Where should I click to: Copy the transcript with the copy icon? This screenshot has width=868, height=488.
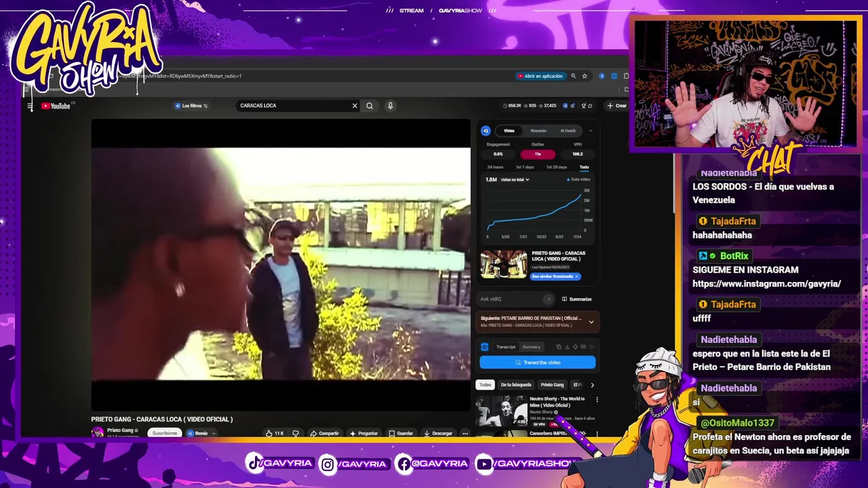pyautogui.click(x=559, y=347)
